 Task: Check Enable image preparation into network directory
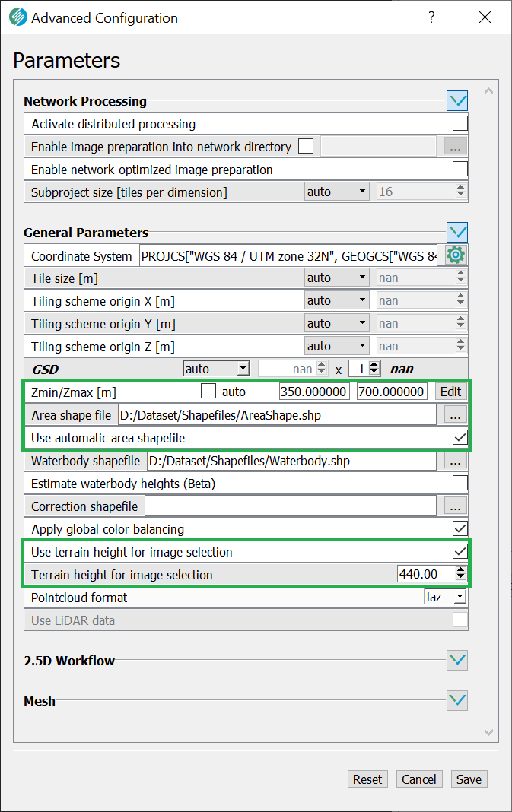(306, 146)
